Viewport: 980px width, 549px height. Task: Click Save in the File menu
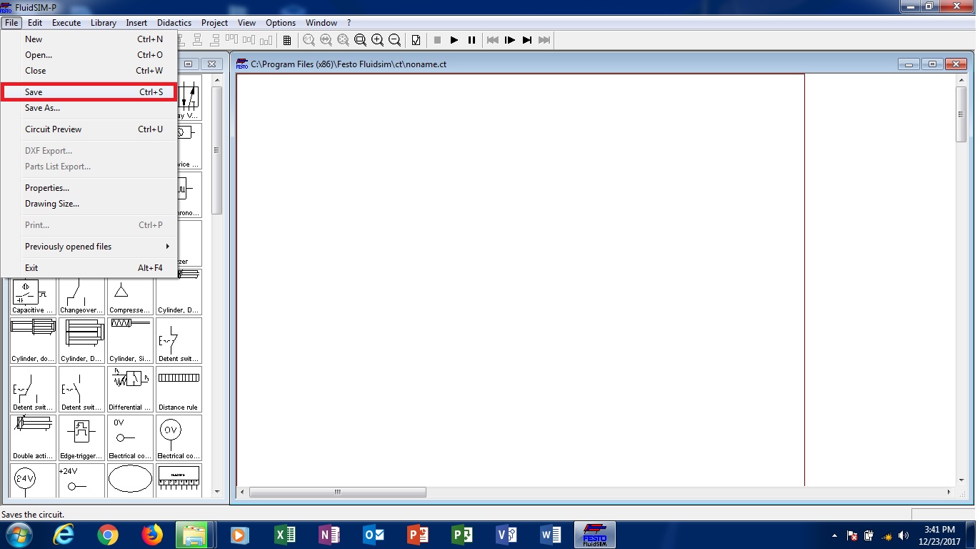point(89,92)
